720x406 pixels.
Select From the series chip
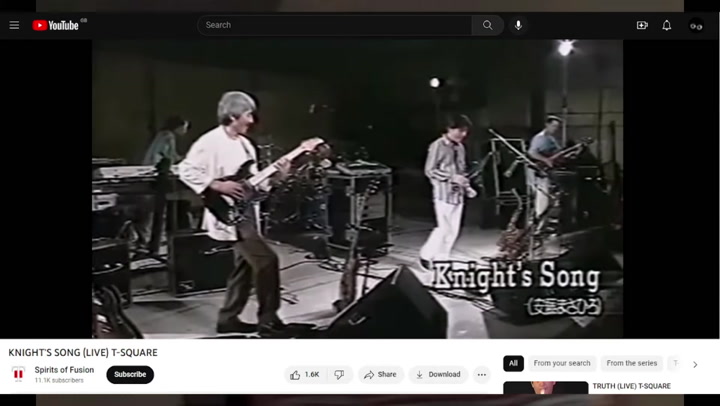(631, 363)
